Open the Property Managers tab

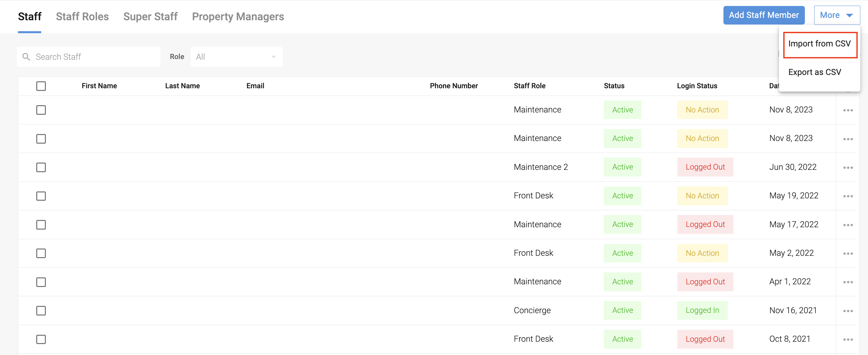pyautogui.click(x=238, y=17)
